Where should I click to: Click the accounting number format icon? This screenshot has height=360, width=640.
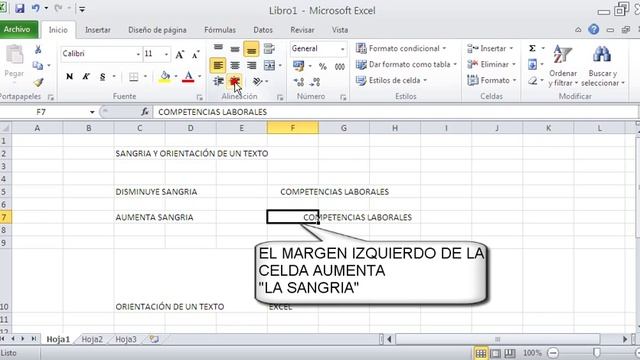click(298, 66)
